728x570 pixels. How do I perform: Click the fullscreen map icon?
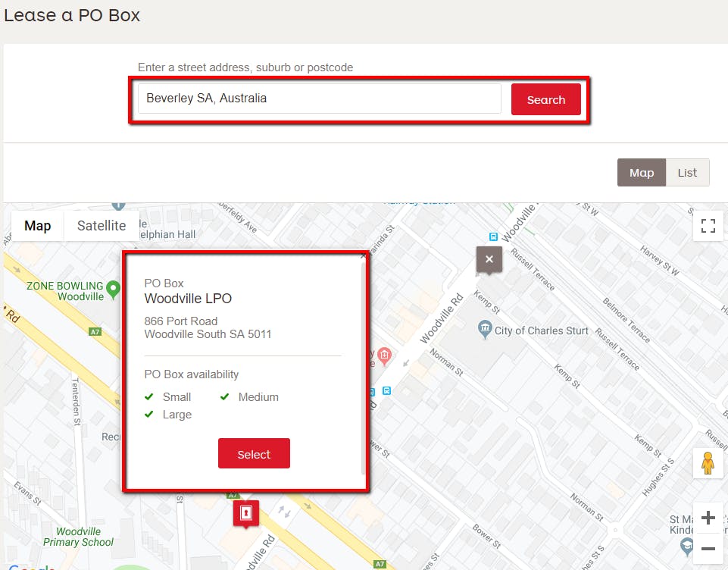707,225
